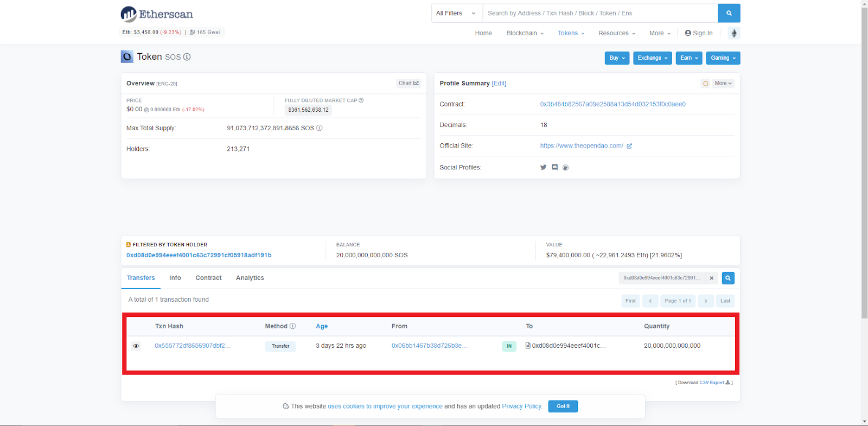Click the Method column info icon
868x426 pixels.
pyautogui.click(x=292, y=326)
